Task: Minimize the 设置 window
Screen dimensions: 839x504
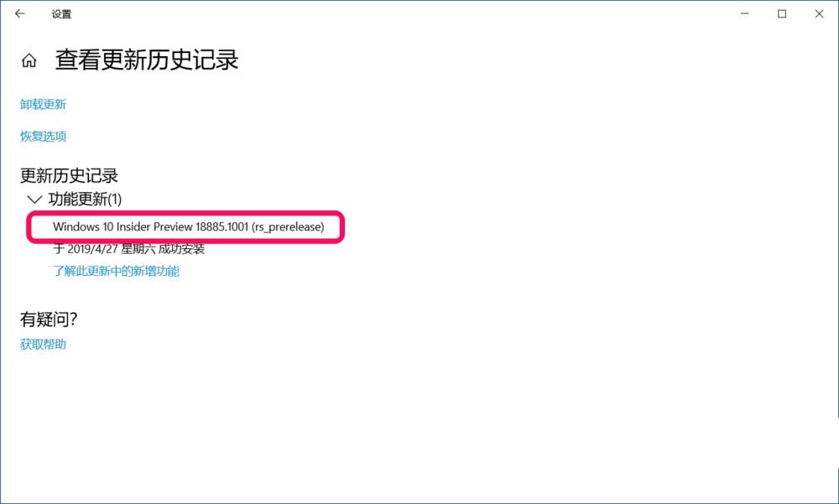Action: point(744,14)
